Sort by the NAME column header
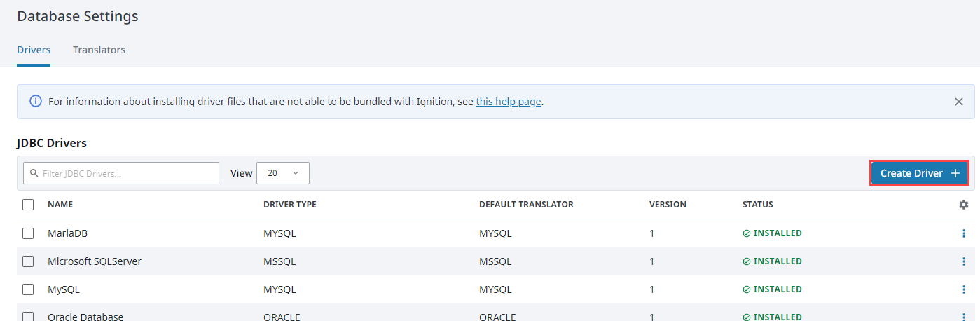The width and height of the screenshot is (980, 321). [60, 205]
